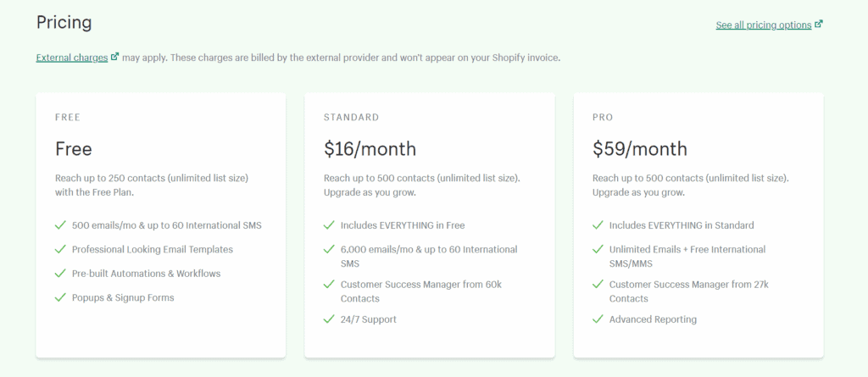Click checkmark beside Unlimited Emails feature
This screenshot has height=377, width=868.
coord(598,249)
